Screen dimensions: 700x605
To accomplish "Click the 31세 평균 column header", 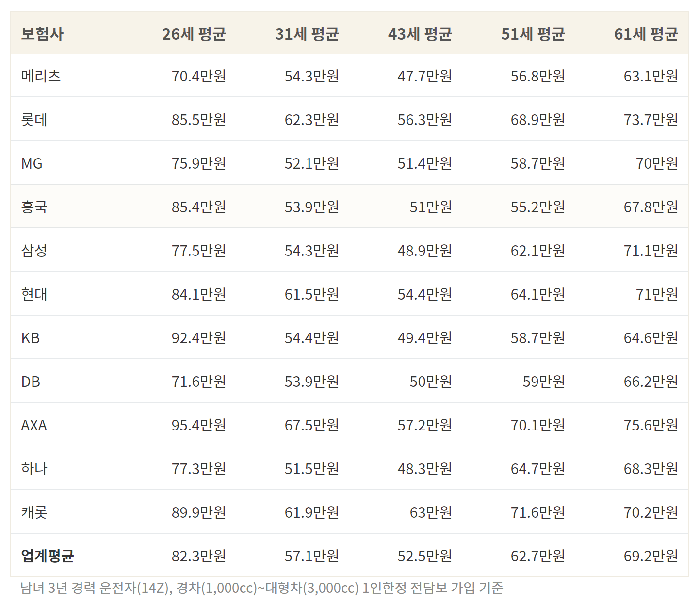I will pos(308,33).
